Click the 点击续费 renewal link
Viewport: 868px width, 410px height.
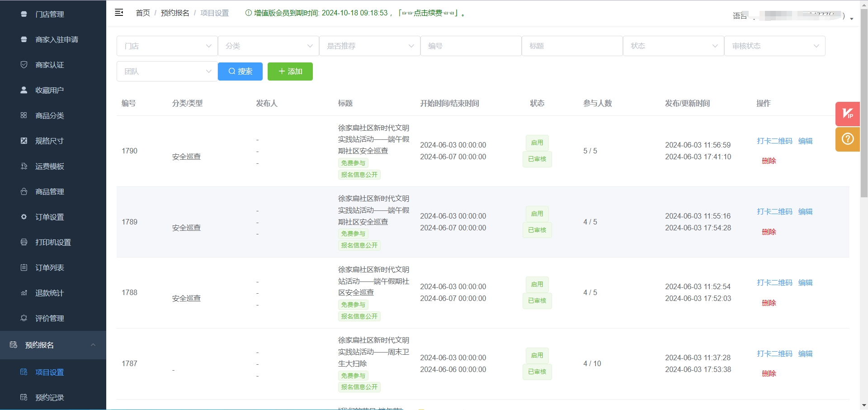pyautogui.click(x=428, y=13)
